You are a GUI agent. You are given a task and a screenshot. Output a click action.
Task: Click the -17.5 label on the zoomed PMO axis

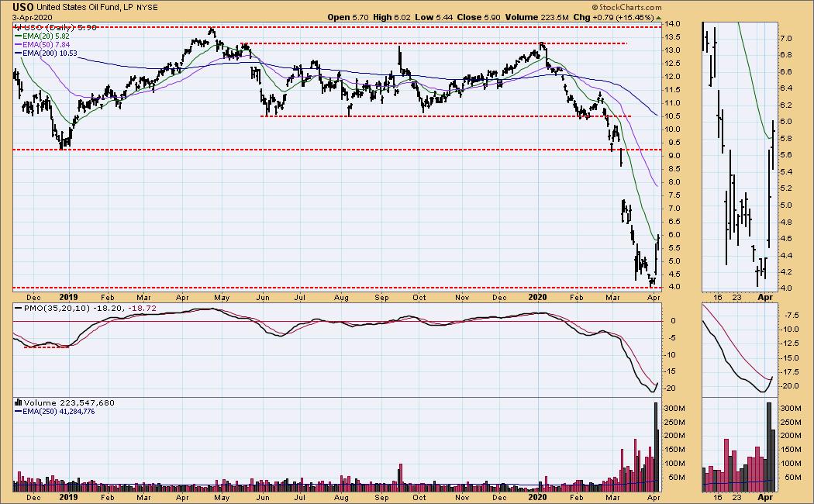(792, 371)
